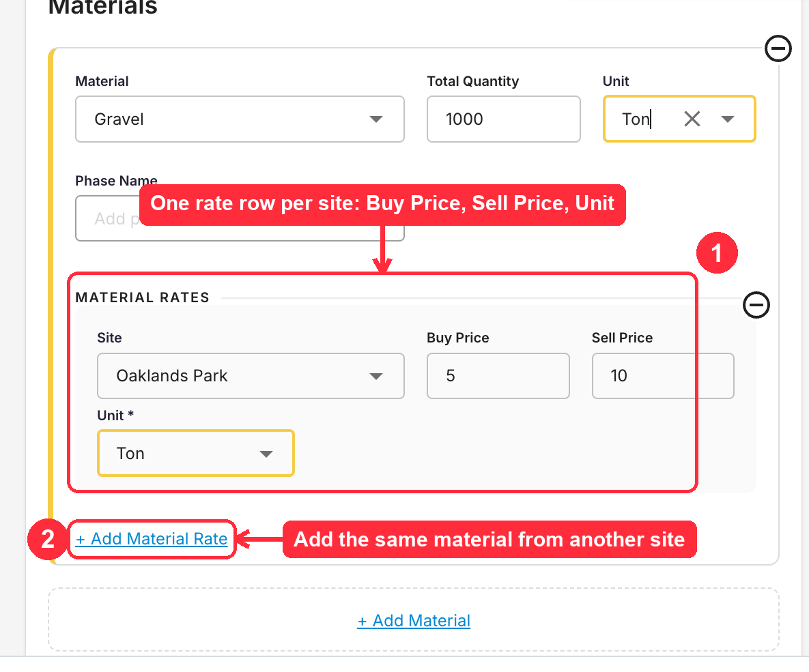The image size is (809, 672).
Task: Click the required Unit * label
Action: [x=115, y=415]
